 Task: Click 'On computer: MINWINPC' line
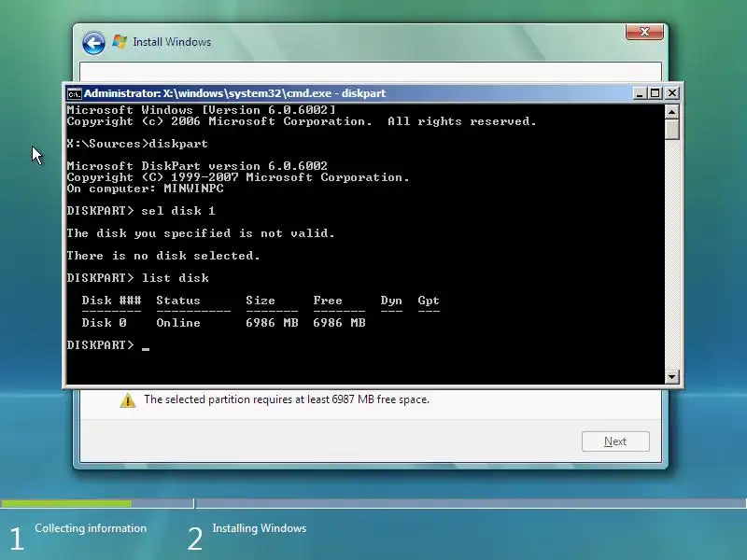pyautogui.click(x=145, y=189)
